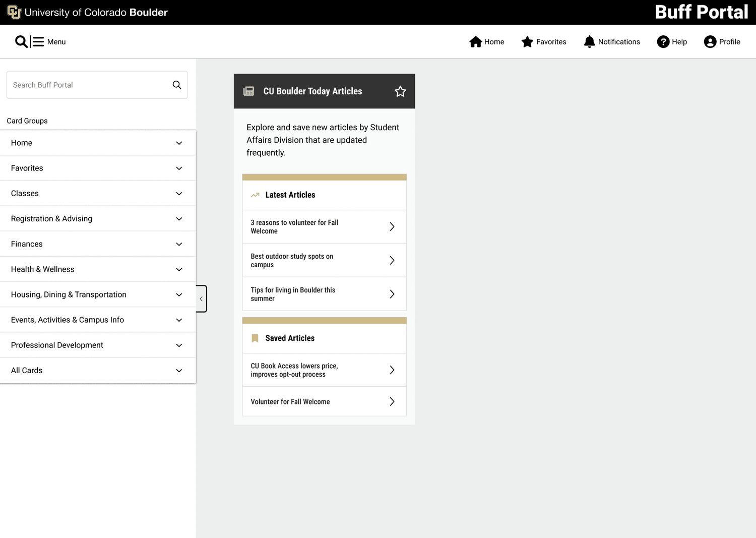The image size is (756, 538).
Task: Open arrow for Best outdoor study spots article
Action: [x=392, y=260]
